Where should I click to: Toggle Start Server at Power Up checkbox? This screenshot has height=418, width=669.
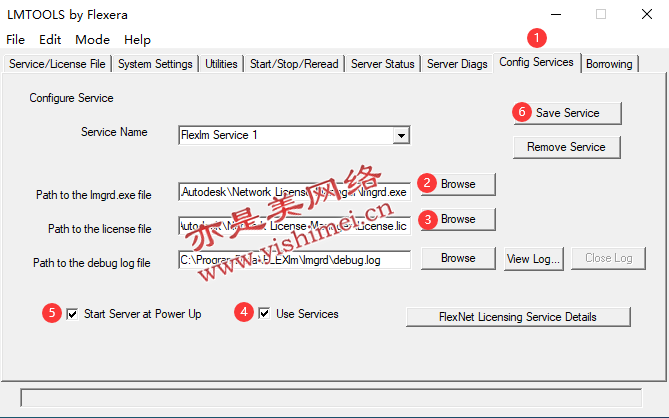(x=72, y=314)
